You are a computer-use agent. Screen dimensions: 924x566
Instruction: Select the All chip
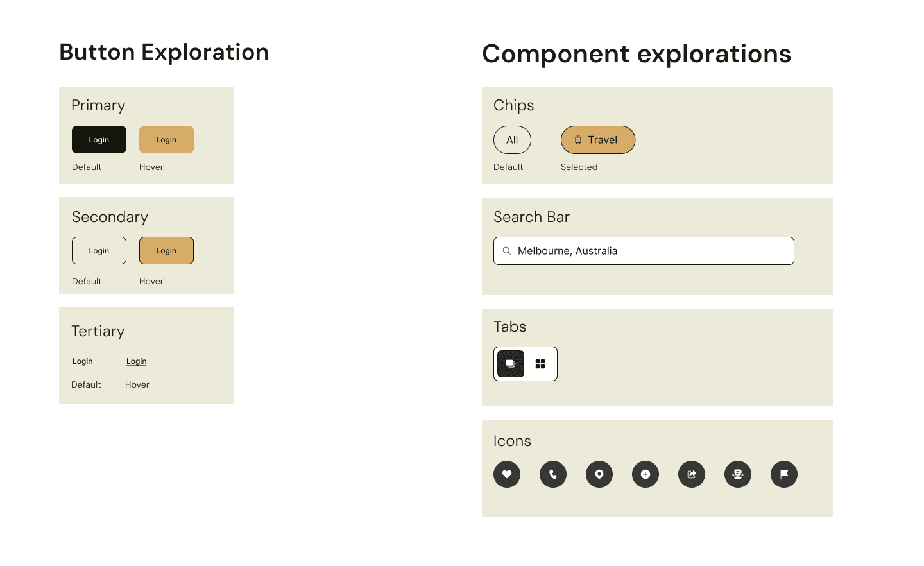(x=512, y=139)
